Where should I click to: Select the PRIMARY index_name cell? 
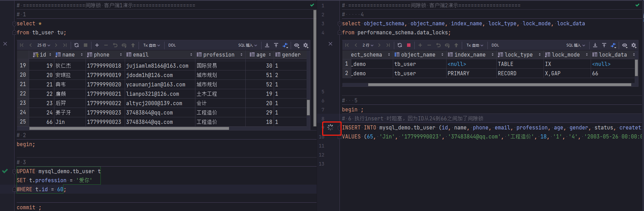(471, 74)
